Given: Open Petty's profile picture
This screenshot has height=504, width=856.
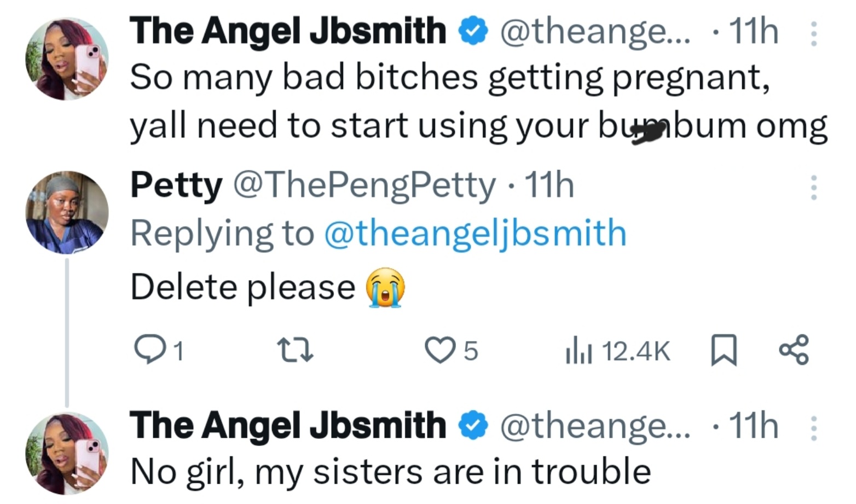Looking at the screenshot, I should 67,212.
